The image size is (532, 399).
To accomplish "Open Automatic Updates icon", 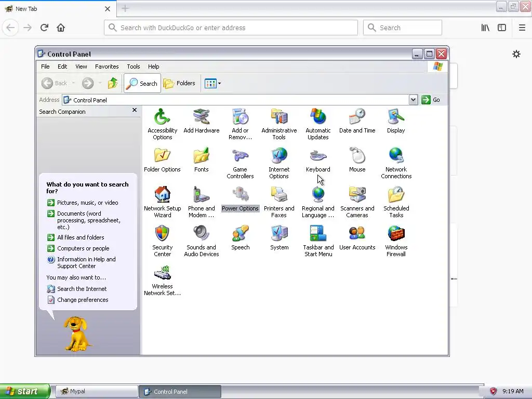I will click(318, 124).
